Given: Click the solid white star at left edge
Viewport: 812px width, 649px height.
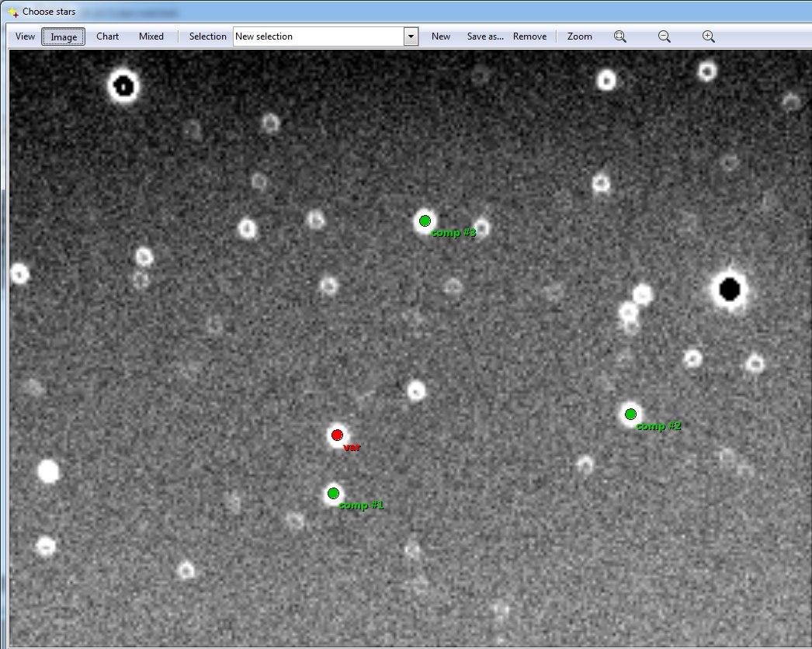Looking at the screenshot, I should pyautogui.click(x=48, y=471).
